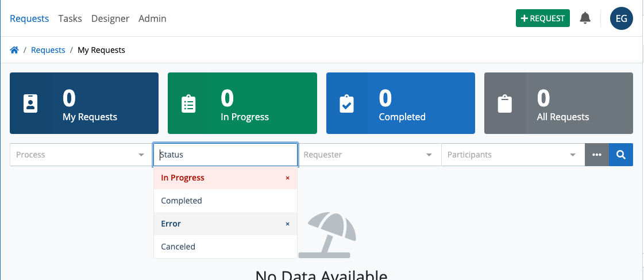Open the Requests nav tab

29,18
